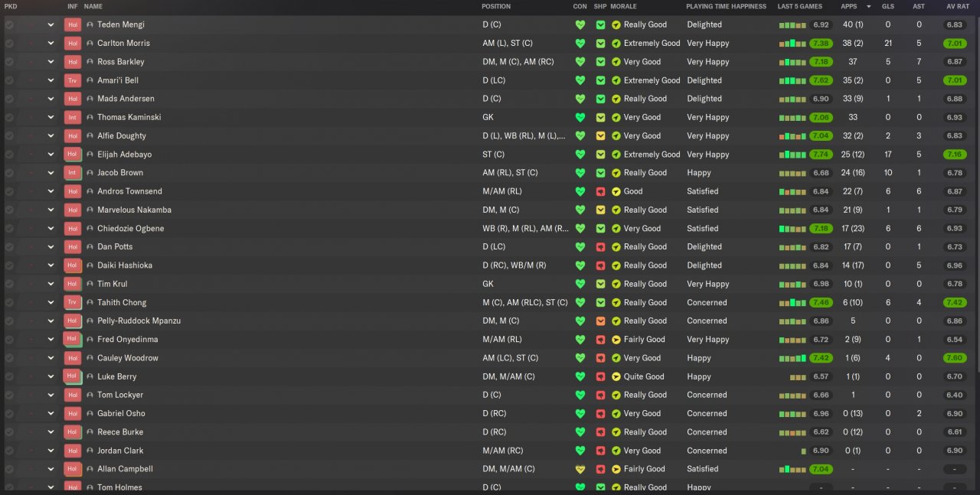Expand the dropdown chevron for Amari'i Bell

[x=51, y=80]
